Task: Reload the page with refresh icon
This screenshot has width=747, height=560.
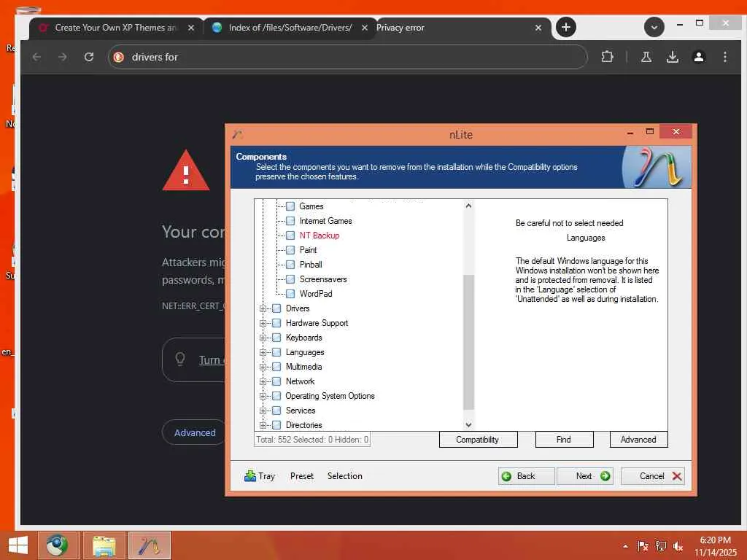Action: coord(88,57)
